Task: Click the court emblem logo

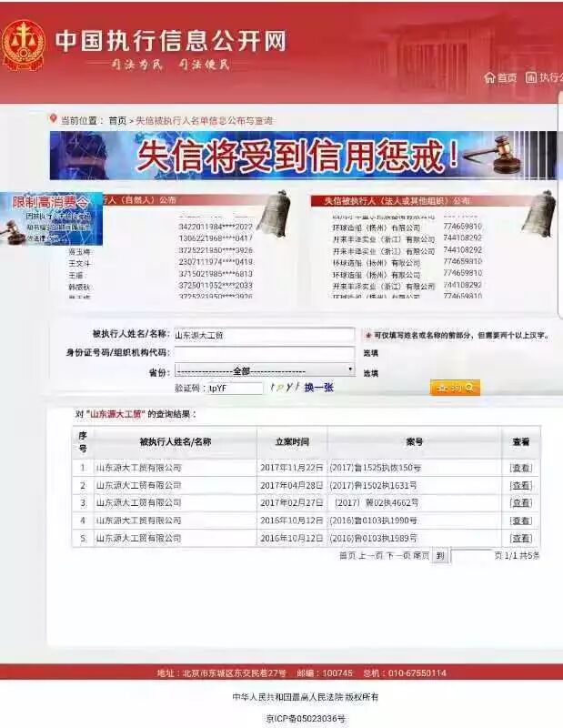Action: (24, 45)
